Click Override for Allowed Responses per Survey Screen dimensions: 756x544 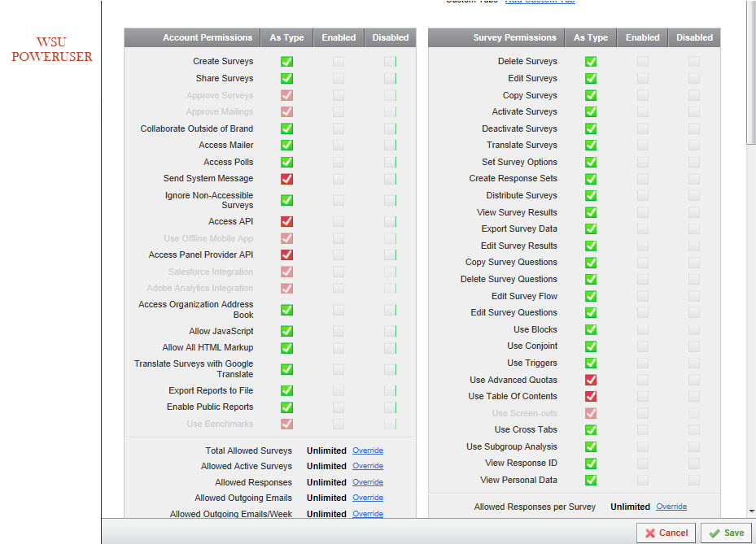tap(671, 507)
